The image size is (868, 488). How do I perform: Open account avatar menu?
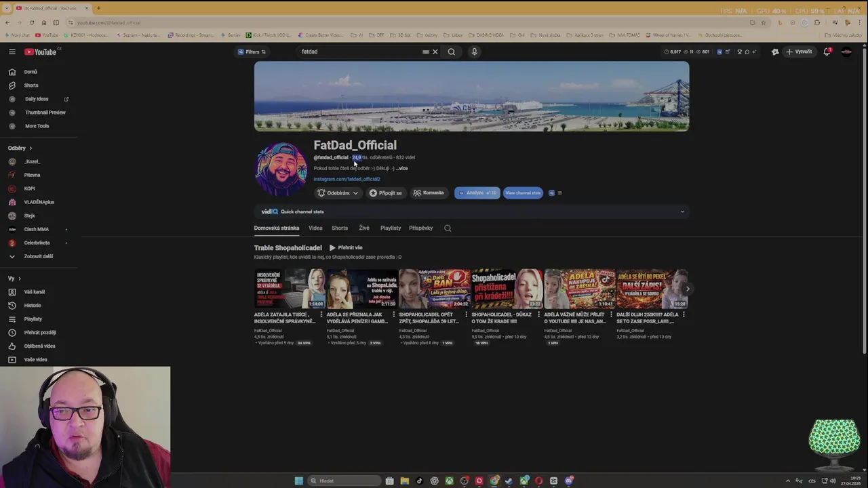(846, 52)
